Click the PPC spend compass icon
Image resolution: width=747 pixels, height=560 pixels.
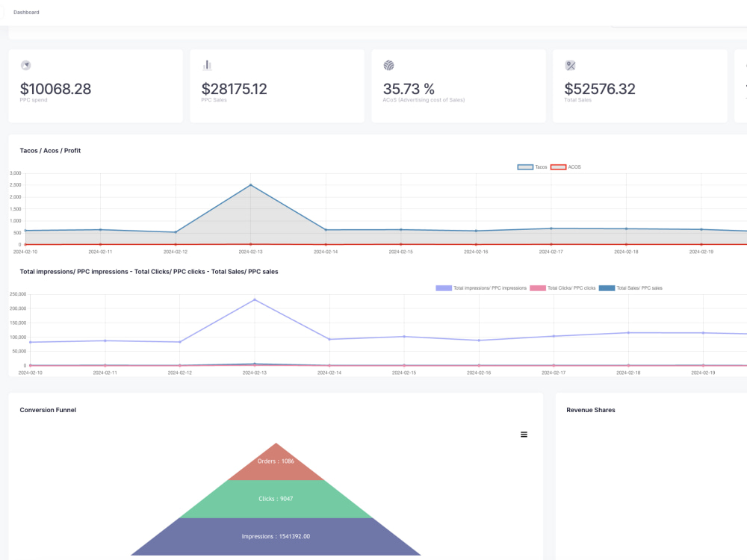coord(25,65)
